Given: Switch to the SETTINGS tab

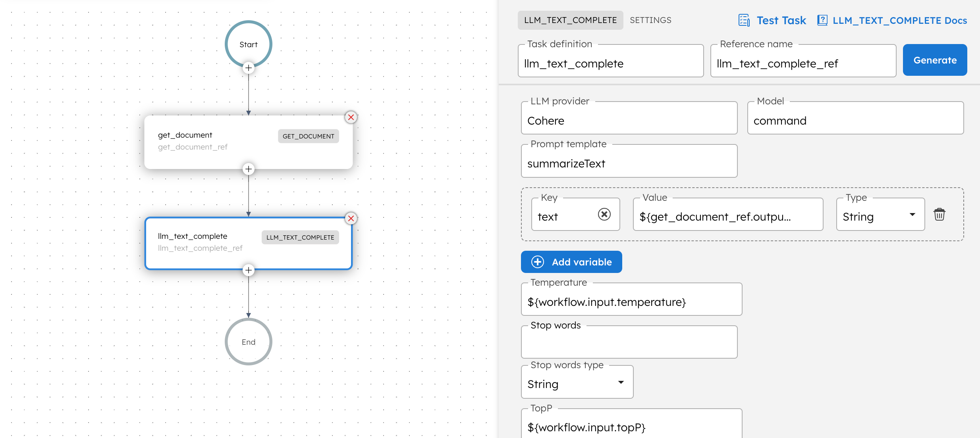Looking at the screenshot, I should (650, 20).
